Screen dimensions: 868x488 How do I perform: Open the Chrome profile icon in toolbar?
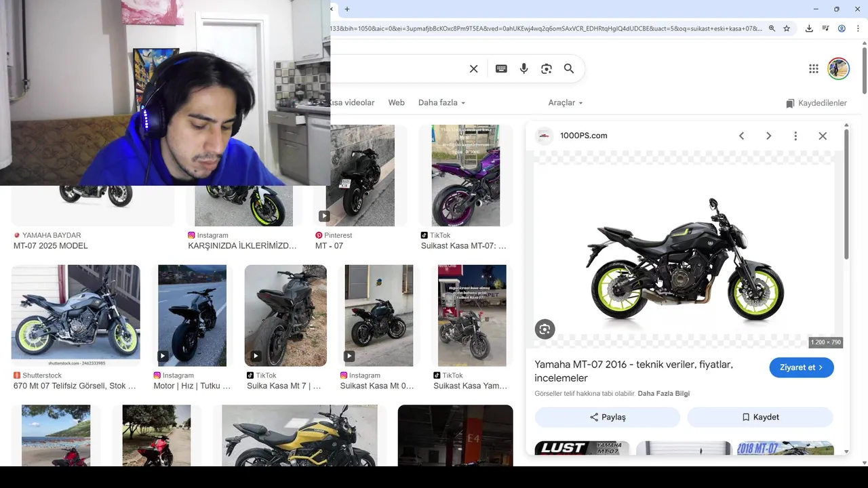(x=842, y=28)
